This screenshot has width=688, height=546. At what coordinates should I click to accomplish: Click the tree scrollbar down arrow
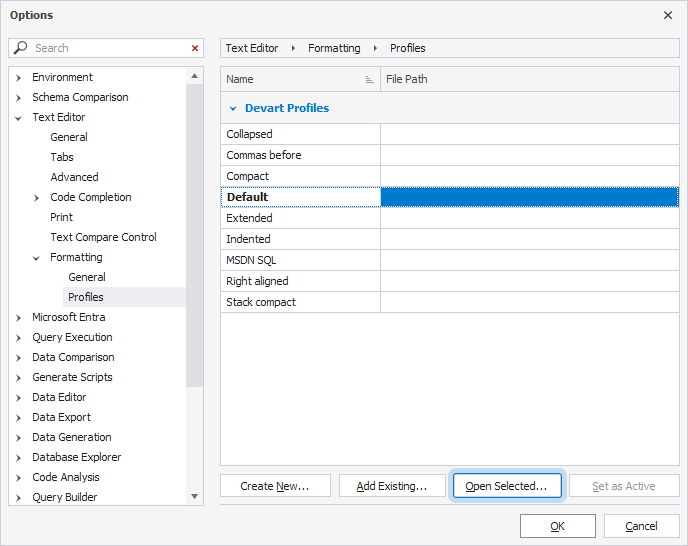point(194,497)
